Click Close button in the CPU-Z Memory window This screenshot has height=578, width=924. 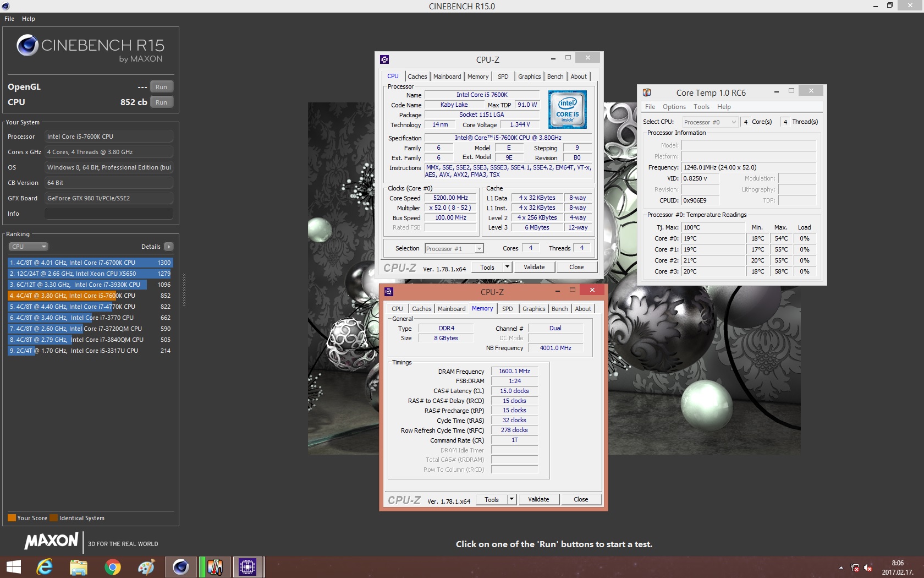click(581, 499)
